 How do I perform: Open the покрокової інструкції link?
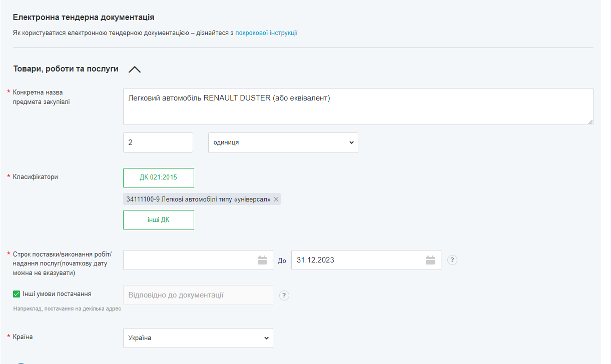tap(266, 33)
